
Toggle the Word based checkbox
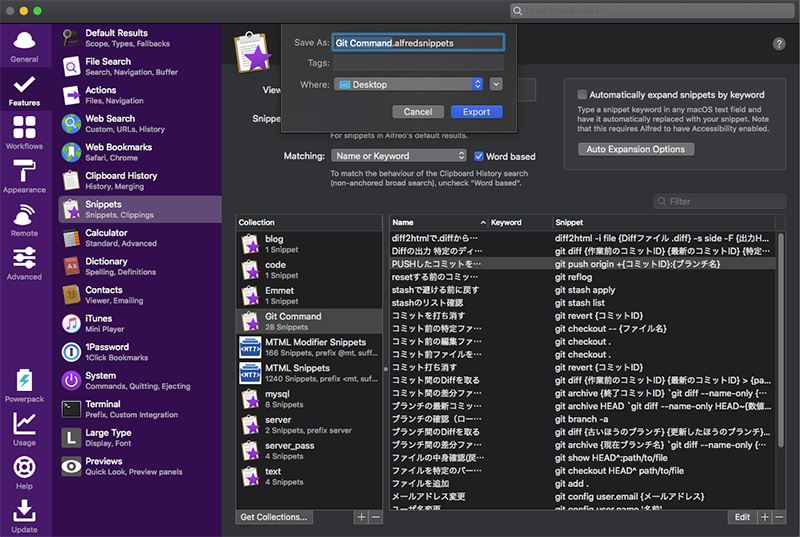[x=479, y=156]
